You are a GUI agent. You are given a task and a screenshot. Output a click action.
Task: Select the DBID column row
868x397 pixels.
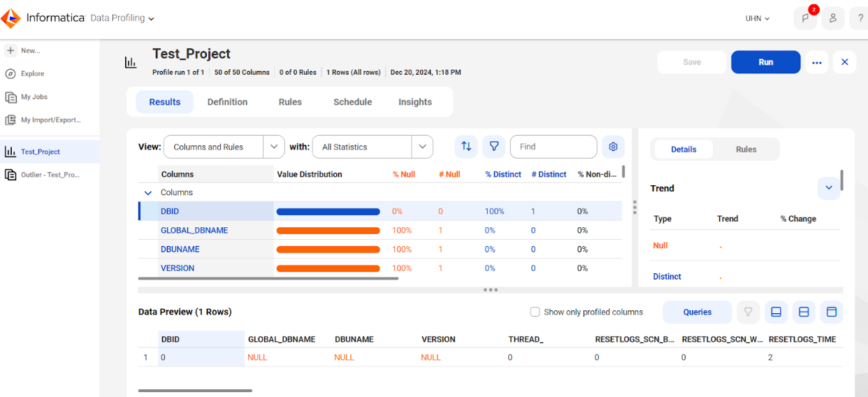point(380,211)
